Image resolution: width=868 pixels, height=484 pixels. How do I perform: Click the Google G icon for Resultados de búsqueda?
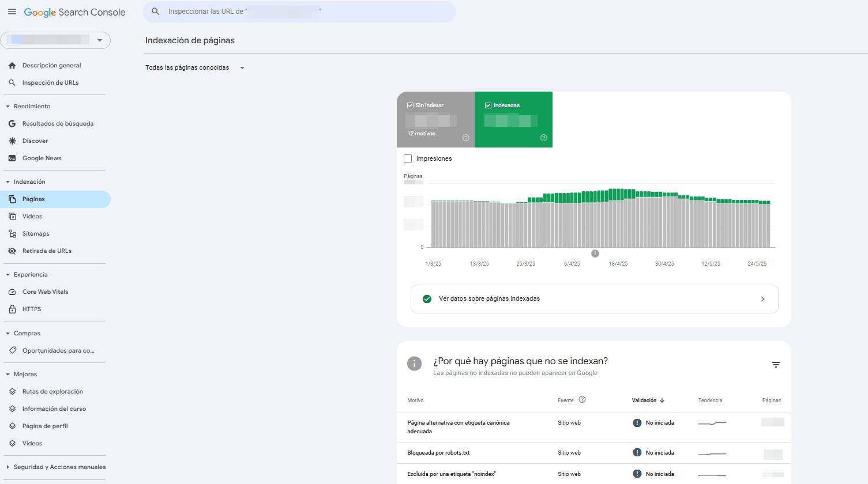point(12,124)
